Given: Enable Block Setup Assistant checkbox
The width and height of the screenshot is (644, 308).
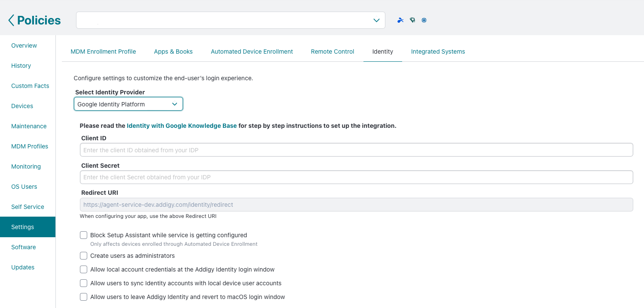Looking at the screenshot, I should click(x=84, y=235).
